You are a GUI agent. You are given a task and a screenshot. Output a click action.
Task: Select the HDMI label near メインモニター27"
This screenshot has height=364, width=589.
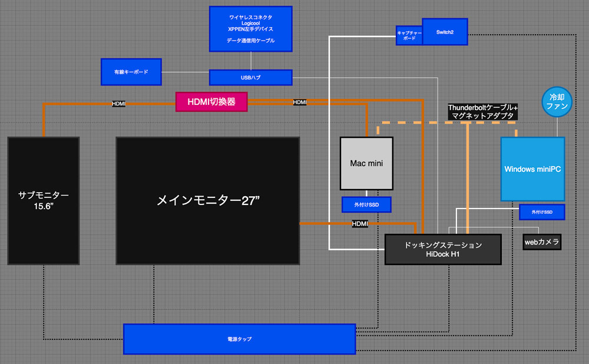click(360, 223)
